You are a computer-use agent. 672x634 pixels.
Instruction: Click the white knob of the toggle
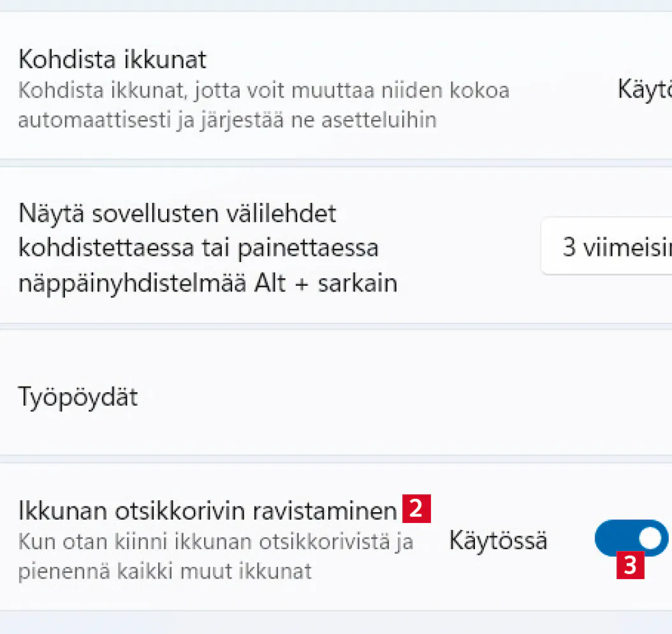pyautogui.click(x=650, y=538)
